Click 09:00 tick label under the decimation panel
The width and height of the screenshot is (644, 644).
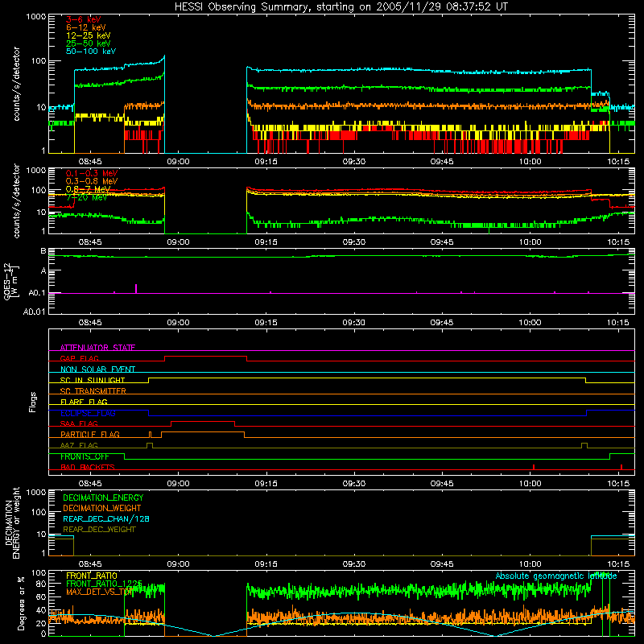tap(178, 564)
